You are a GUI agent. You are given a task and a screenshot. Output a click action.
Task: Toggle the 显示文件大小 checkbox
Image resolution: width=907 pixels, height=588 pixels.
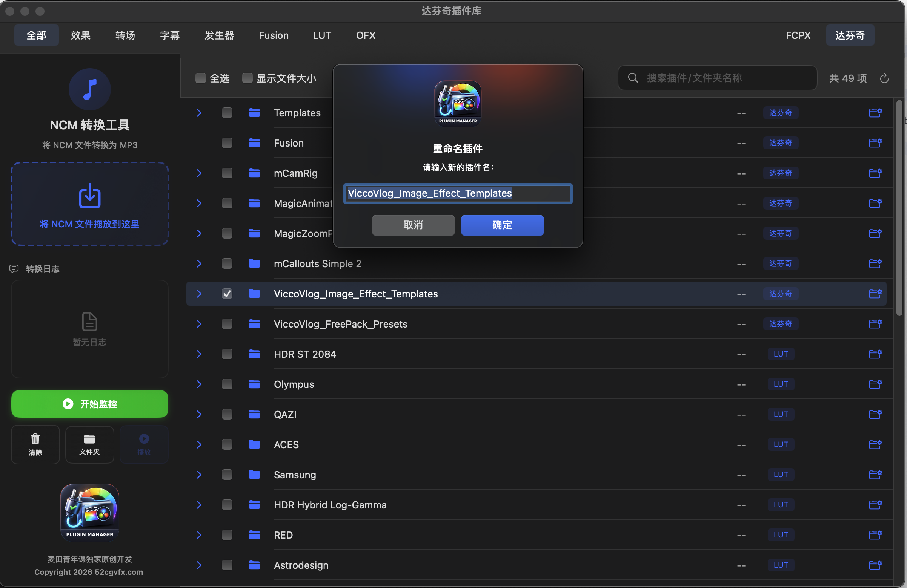248,78
